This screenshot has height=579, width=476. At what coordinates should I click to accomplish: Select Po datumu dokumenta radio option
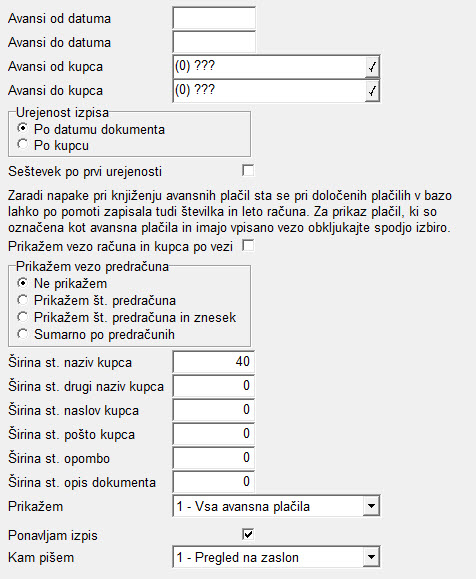23,129
